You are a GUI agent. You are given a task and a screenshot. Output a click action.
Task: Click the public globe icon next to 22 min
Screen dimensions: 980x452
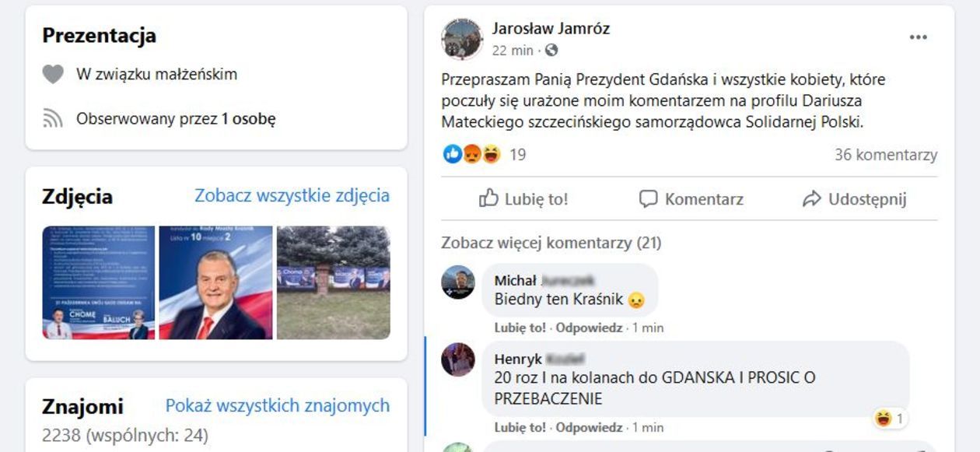(x=551, y=51)
